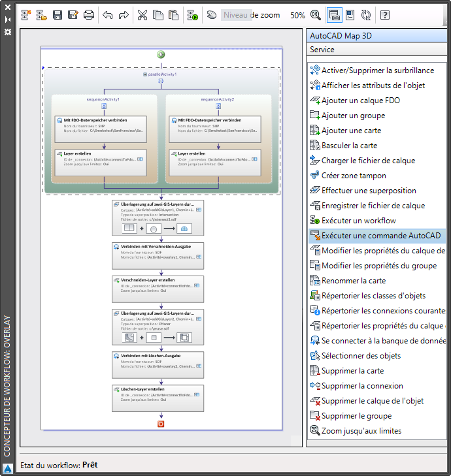Click Supprimer le calque de l'objet
The image size is (451, 476).
(x=377, y=401)
